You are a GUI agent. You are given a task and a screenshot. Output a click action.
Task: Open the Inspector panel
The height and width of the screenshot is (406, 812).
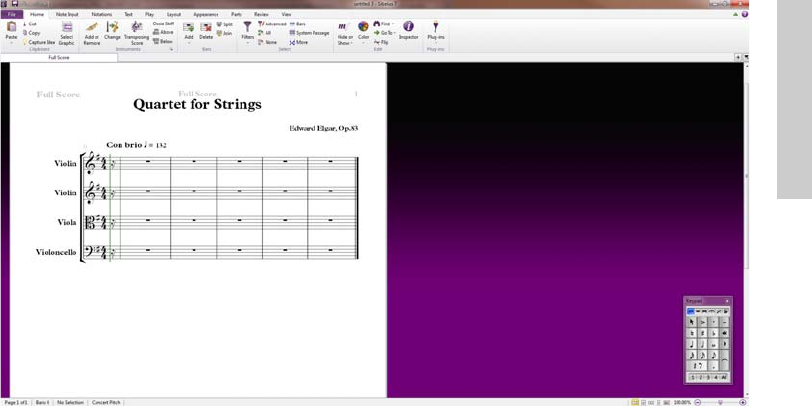(408, 30)
